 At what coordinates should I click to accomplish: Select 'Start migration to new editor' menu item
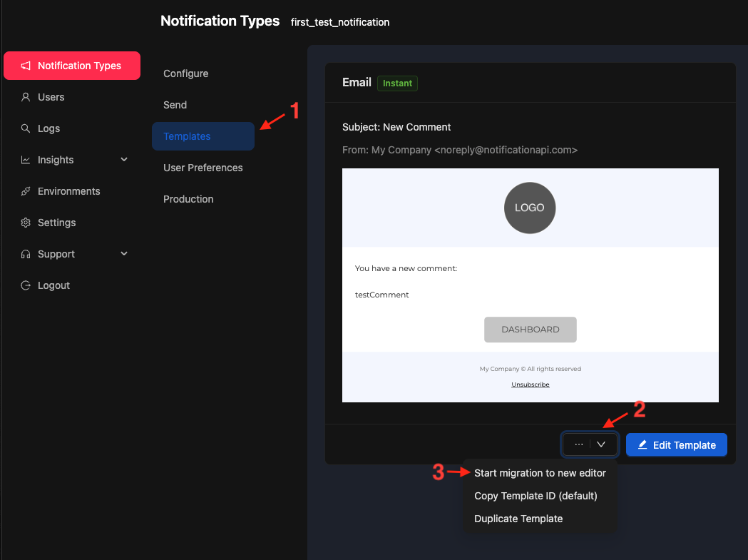coord(540,473)
